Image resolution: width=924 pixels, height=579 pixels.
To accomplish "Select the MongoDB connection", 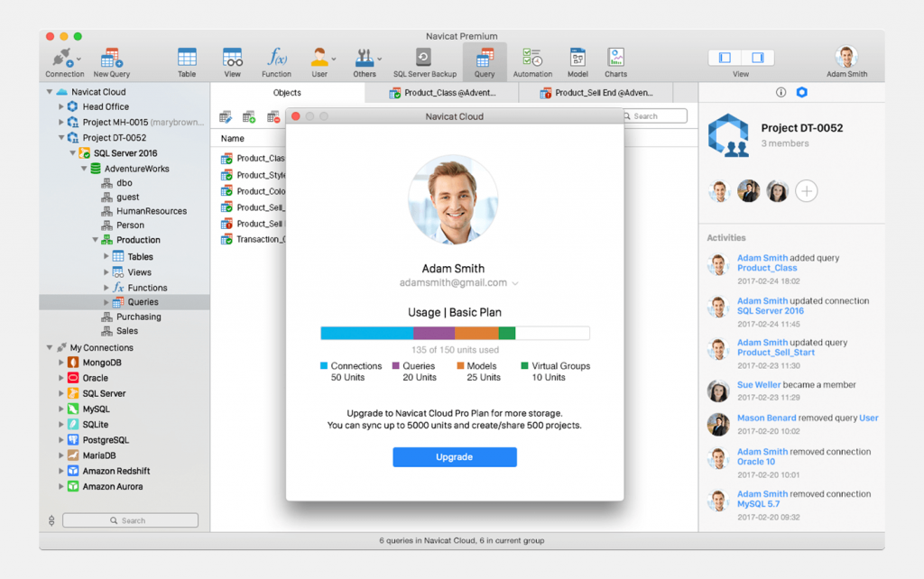I will coord(102,363).
